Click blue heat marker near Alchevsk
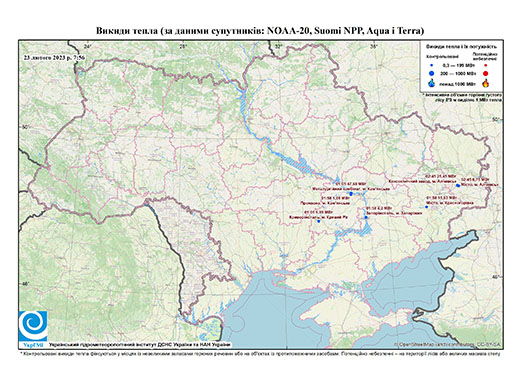 (458, 185)
